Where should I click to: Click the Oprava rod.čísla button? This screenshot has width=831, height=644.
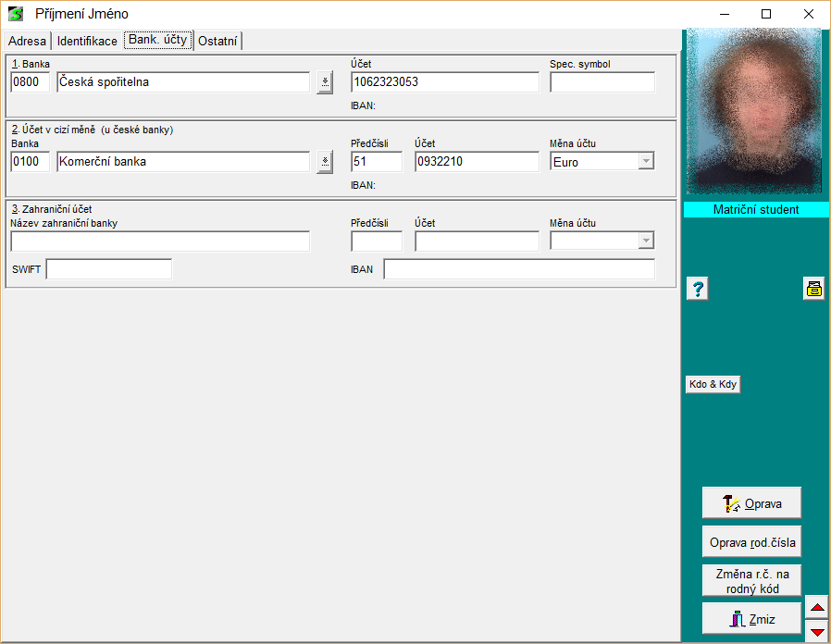(x=751, y=542)
